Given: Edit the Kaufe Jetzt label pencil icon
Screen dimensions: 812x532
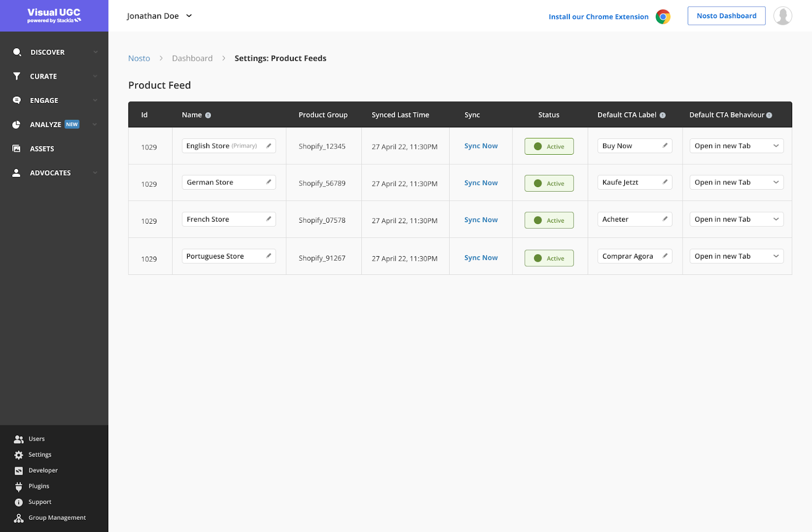Looking at the screenshot, I should [x=665, y=182].
